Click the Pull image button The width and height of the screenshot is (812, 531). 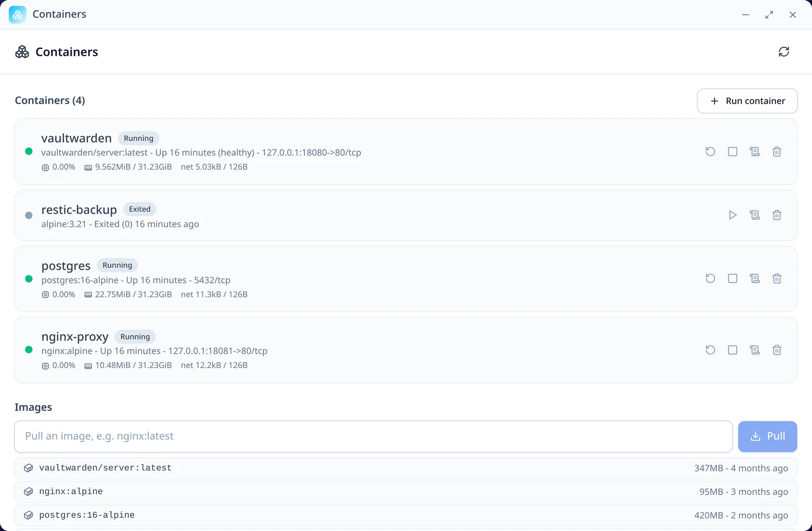(x=767, y=436)
